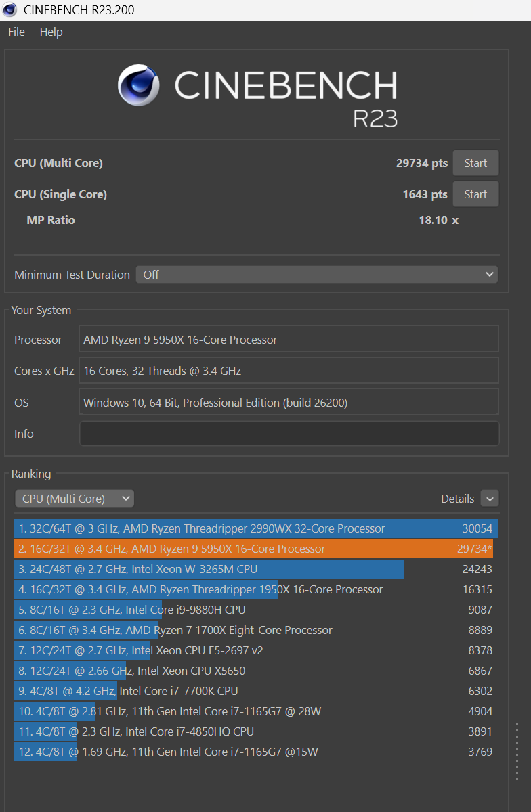Image resolution: width=531 pixels, height=812 pixels.
Task: Click the Info input field
Action: point(289,434)
